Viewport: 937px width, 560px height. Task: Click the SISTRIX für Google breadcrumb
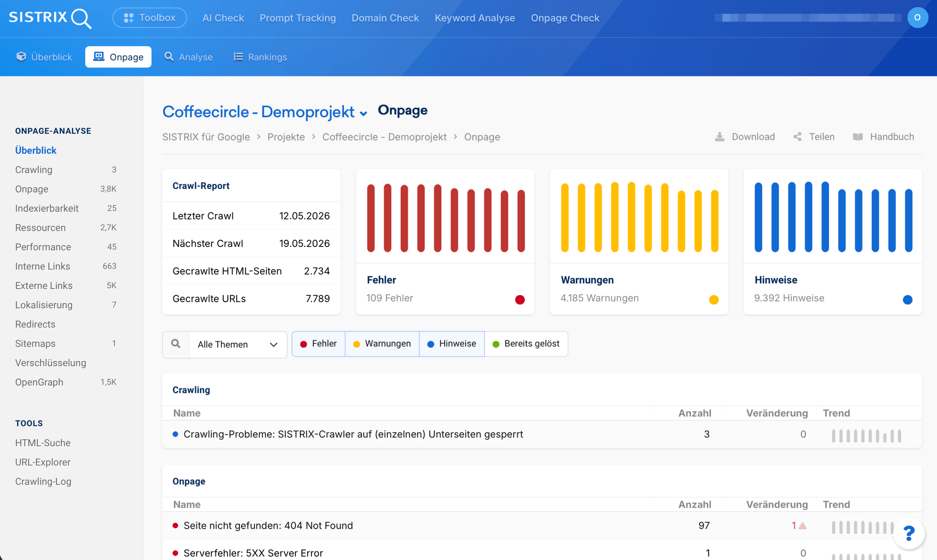(206, 137)
